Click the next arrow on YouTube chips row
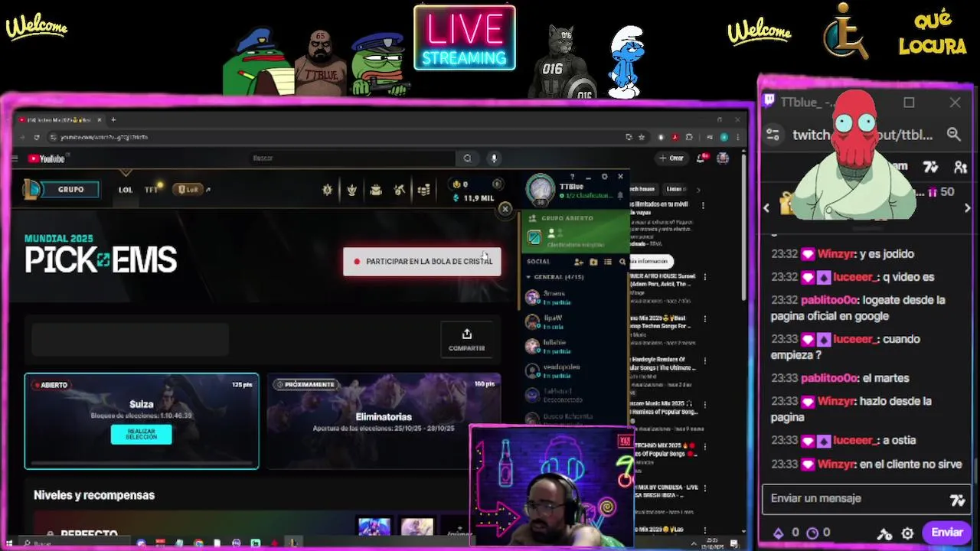This screenshot has width=980, height=551. coord(698,189)
